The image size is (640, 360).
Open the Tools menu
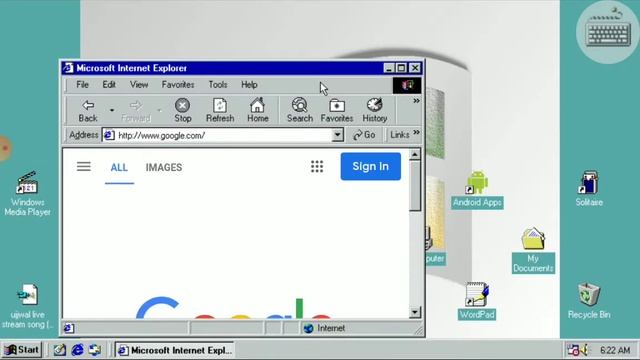(x=218, y=85)
